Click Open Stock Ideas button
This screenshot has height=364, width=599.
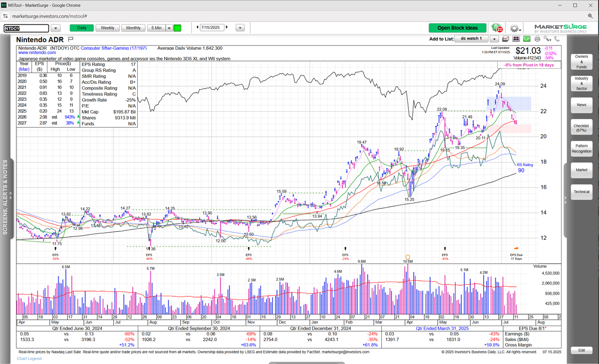(457, 28)
